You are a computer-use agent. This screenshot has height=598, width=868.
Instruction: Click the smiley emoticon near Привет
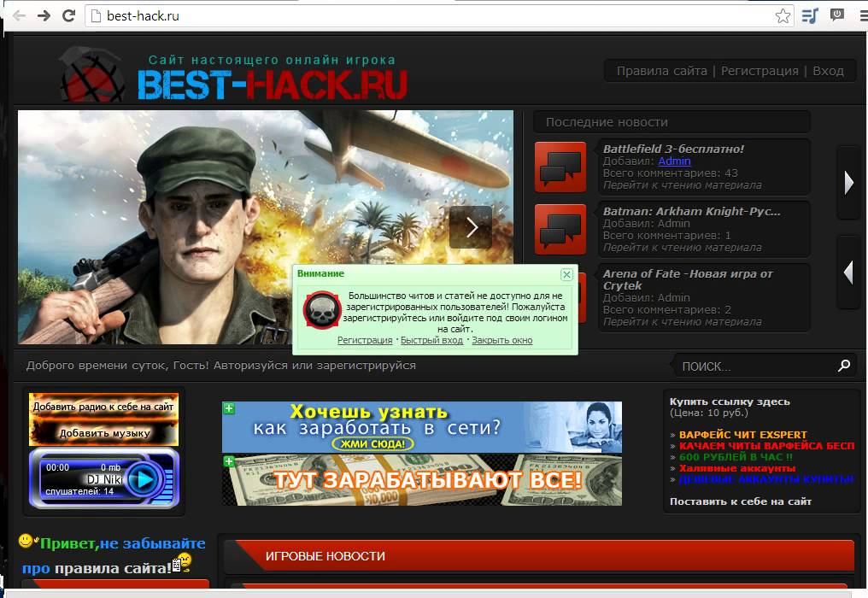(26, 541)
